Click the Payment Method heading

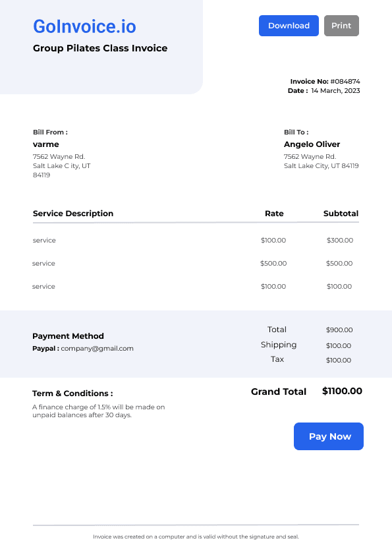click(68, 336)
